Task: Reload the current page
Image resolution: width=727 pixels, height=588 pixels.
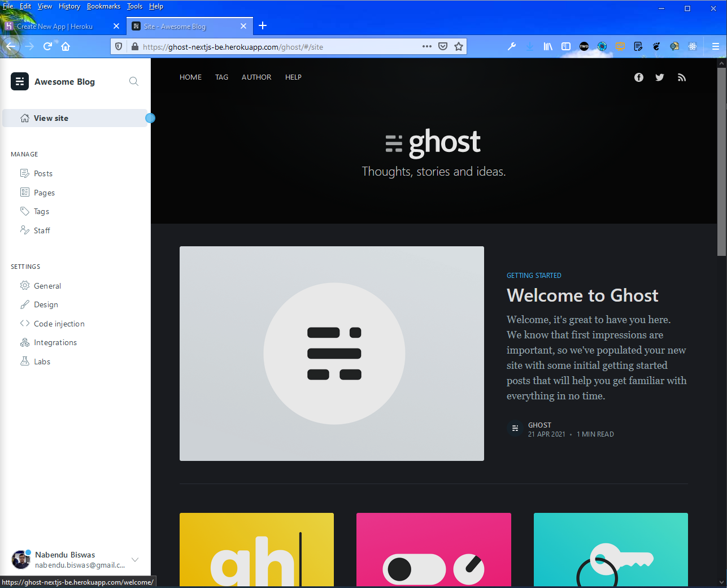Action: coord(47,46)
